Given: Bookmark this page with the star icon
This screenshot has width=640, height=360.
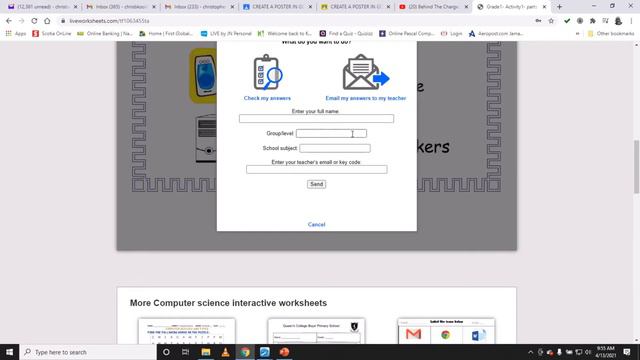Looking at the screenshot, I should [551, 21].
